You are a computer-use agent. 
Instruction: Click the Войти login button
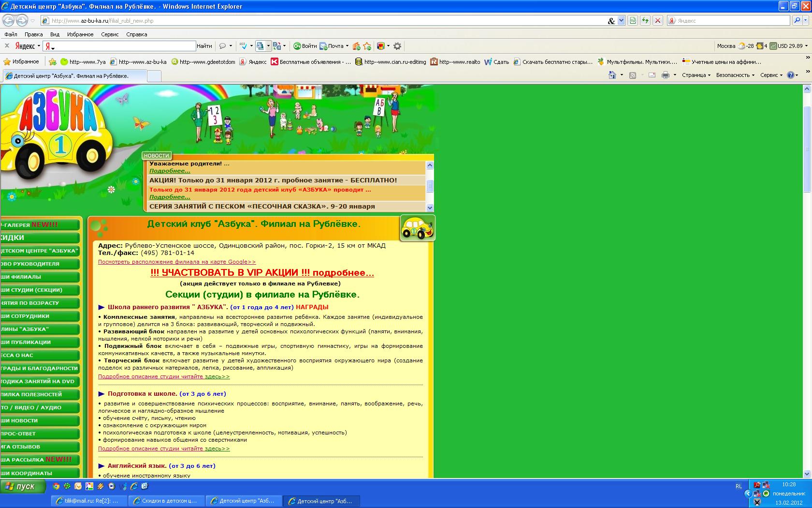coord(305,46)
